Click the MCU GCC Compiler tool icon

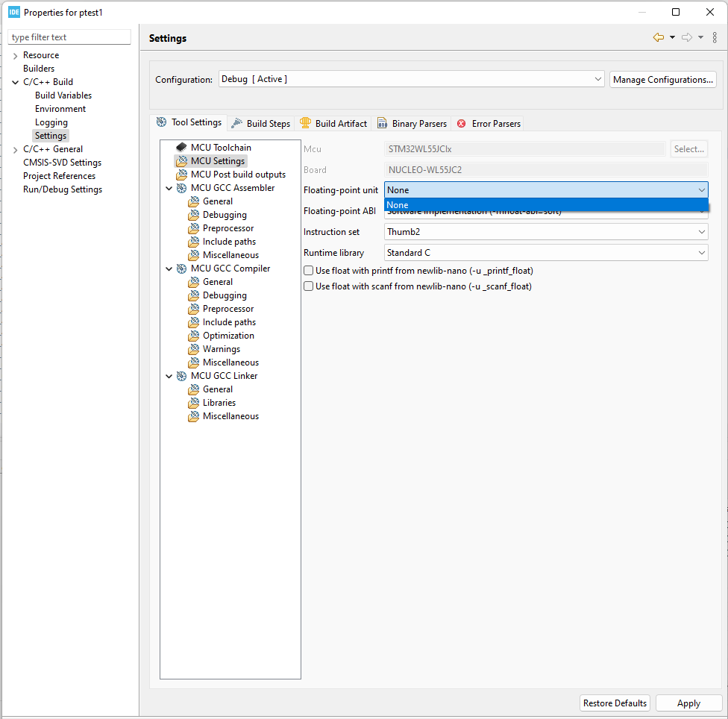click(x=181, y=269)
